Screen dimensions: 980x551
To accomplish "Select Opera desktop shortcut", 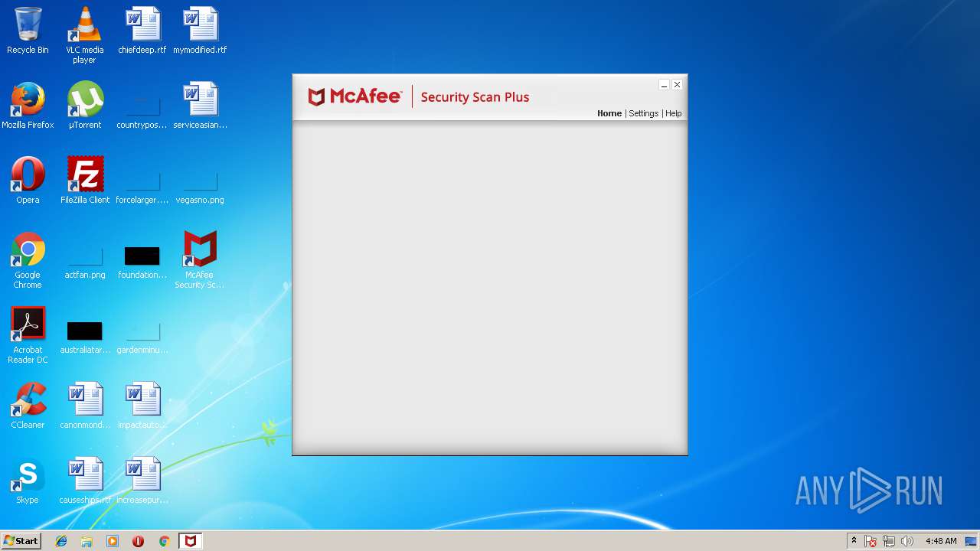I will click(x=28, y=181).
